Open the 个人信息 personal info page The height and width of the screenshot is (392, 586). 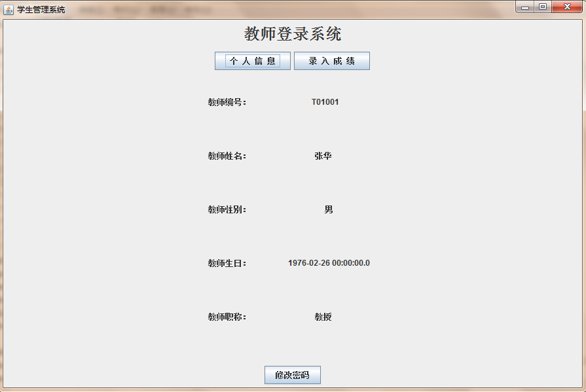click(253, 61)
